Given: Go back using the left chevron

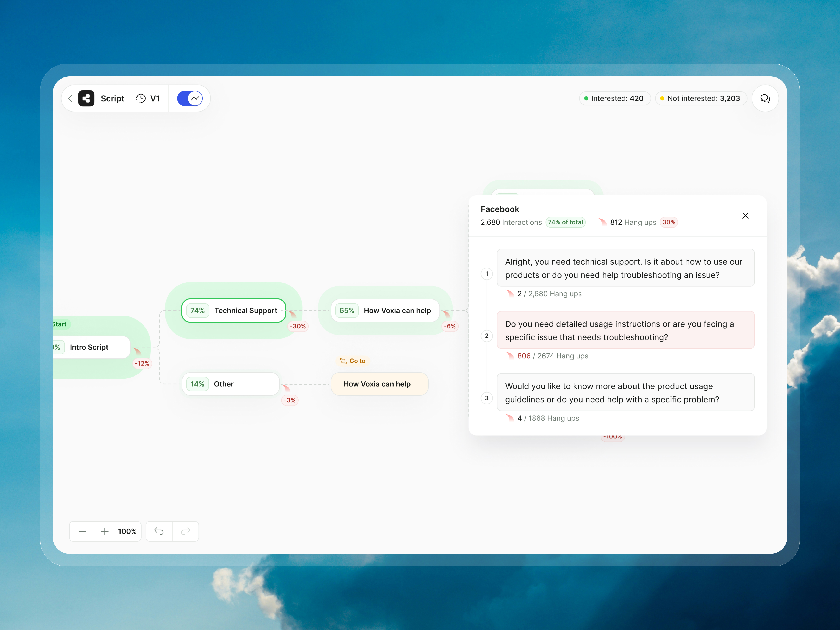Looking at the screenshot, I should tap(70, 98).
